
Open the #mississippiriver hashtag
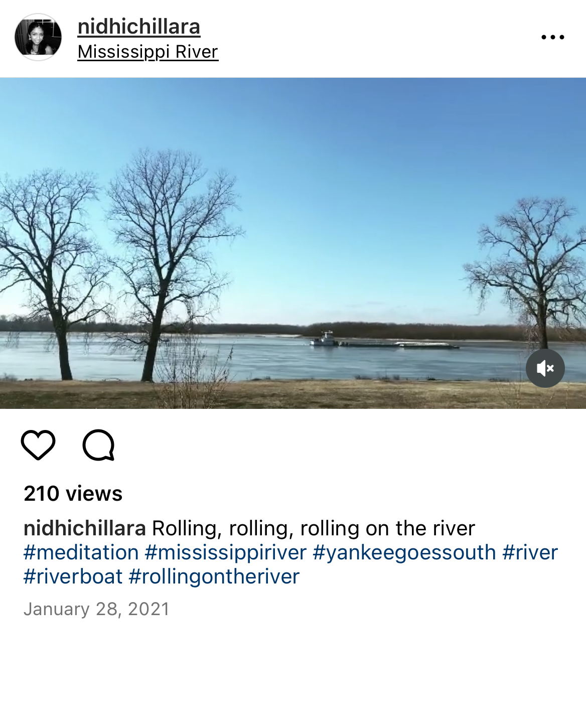[226, 552]
